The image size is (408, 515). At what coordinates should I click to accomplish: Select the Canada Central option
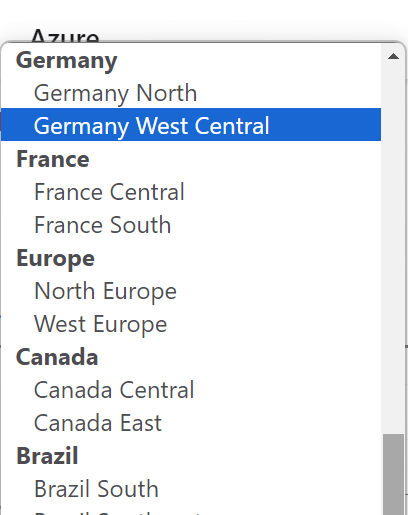(x=191, y=389)
